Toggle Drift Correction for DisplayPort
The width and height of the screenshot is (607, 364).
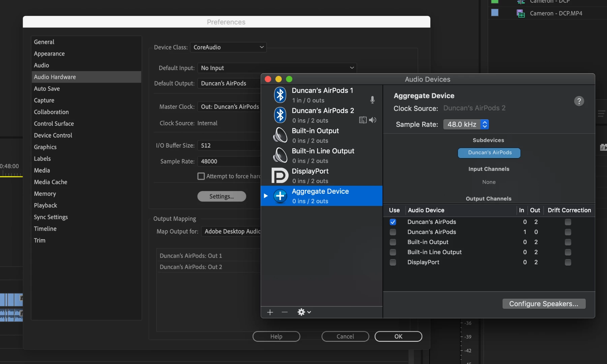pos(568,263)
